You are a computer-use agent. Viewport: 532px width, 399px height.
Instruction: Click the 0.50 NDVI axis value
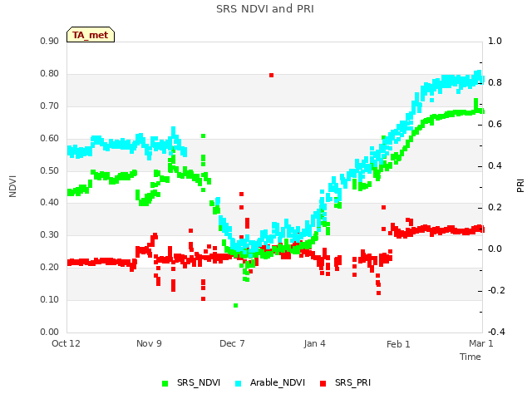click(50, 170)
